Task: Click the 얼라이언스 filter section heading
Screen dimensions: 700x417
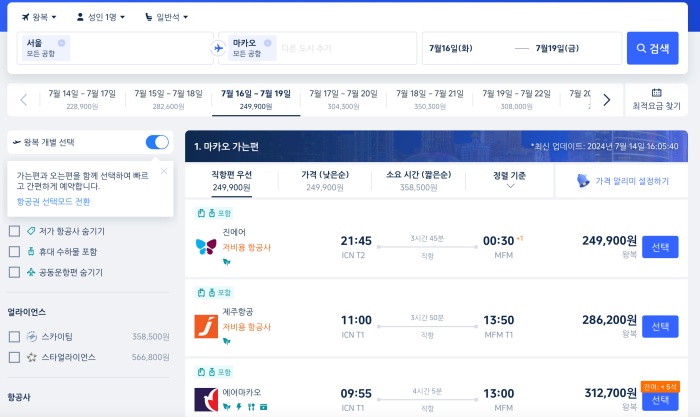Action: point(27,312)
